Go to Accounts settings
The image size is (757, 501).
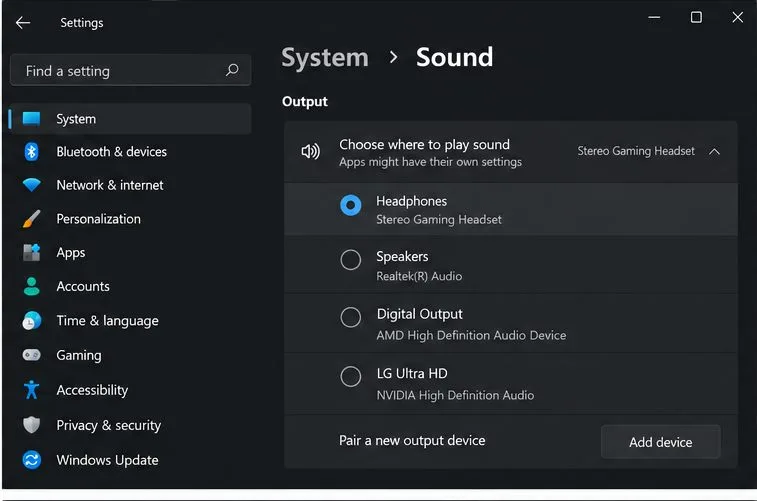pos(130,286)
